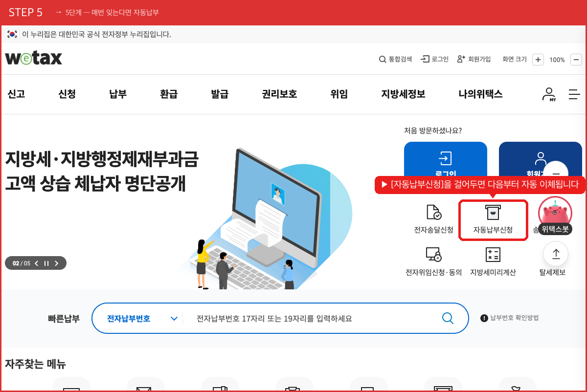Open the 나의위택스 menu
The image size is (587, 392).
click(x=480, y=94)
